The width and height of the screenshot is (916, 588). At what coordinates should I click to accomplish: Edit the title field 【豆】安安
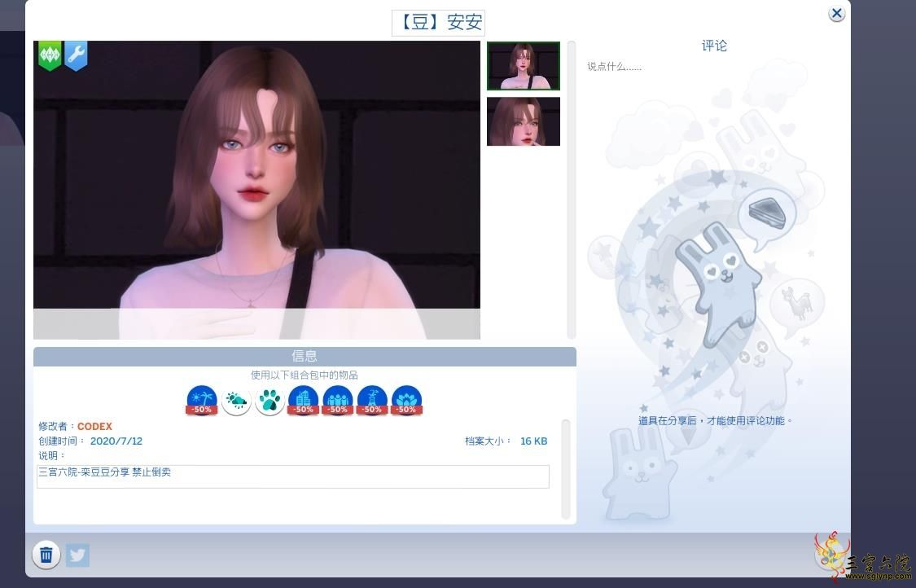coord(438,23)
